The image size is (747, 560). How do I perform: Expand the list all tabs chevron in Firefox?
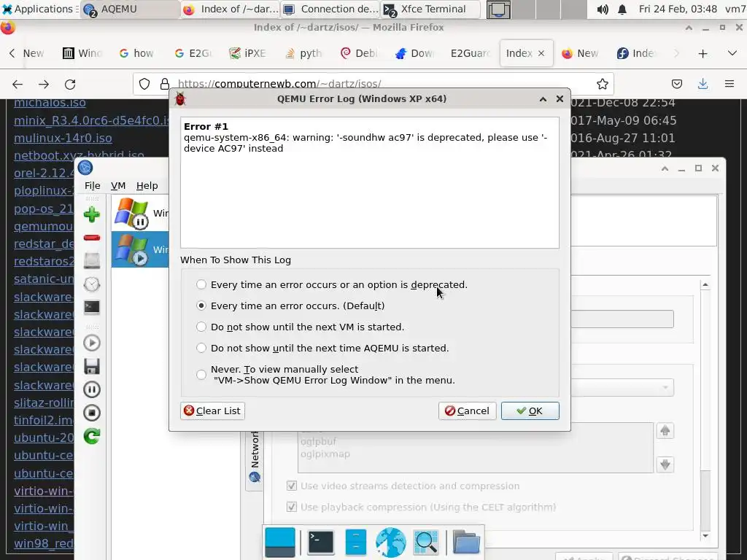pos(732,53)
